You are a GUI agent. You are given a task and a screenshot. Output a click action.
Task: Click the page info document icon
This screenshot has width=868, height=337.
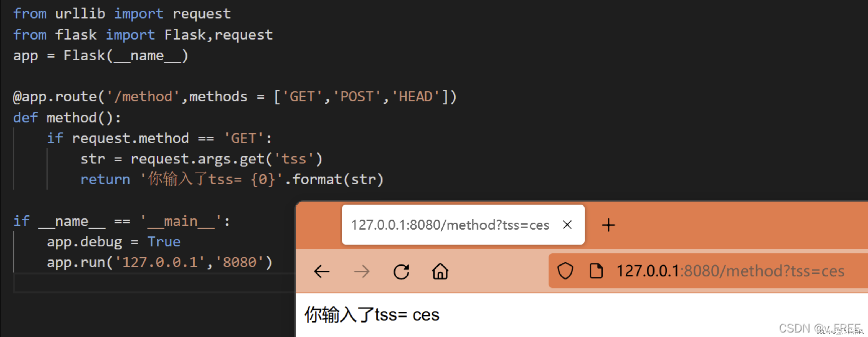coord(596,271)
